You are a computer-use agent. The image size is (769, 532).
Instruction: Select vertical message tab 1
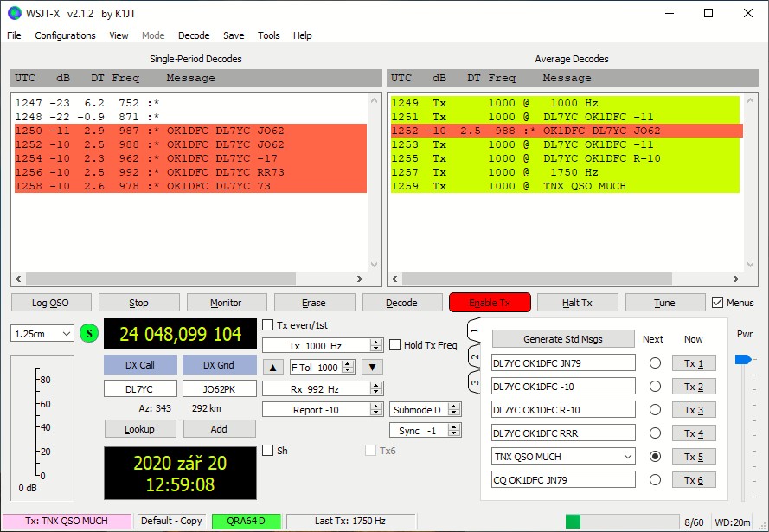pyautogui.click(x=473, y=333)
